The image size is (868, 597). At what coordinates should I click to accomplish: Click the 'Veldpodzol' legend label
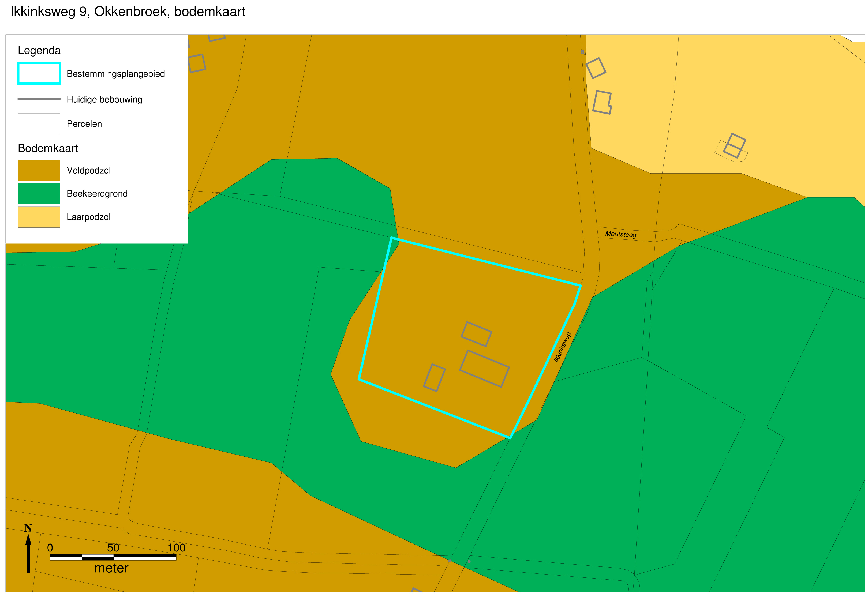(89, 171)
